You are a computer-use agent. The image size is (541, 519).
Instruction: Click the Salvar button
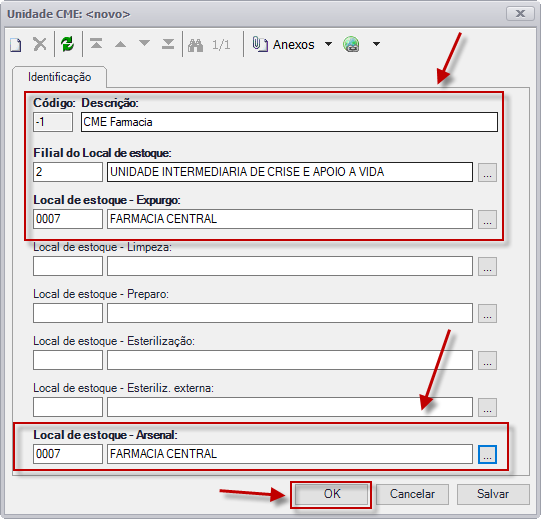click(493, 494)
